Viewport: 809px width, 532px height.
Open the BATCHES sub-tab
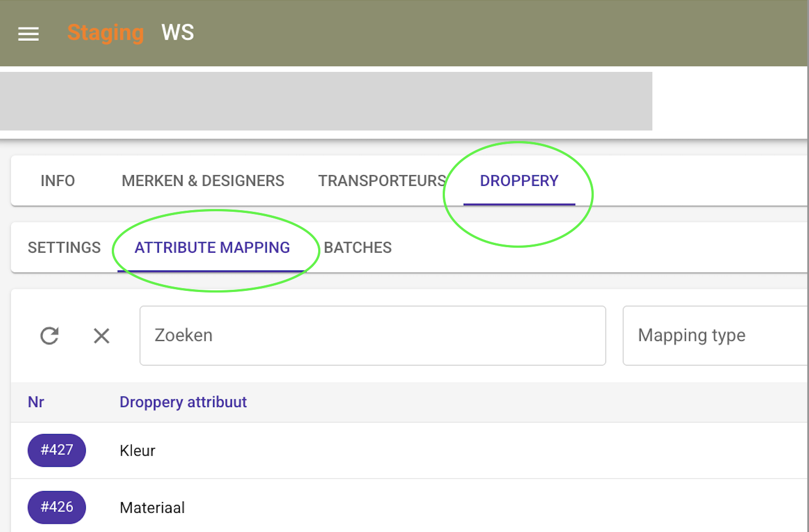tap(357, 247)
